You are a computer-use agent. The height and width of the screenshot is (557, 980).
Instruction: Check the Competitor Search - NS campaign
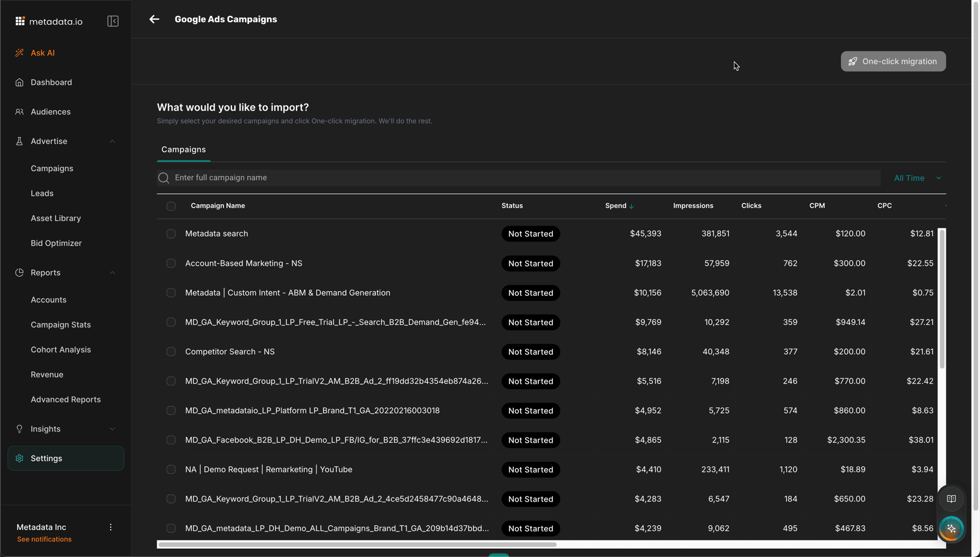(x=171, y=351)
